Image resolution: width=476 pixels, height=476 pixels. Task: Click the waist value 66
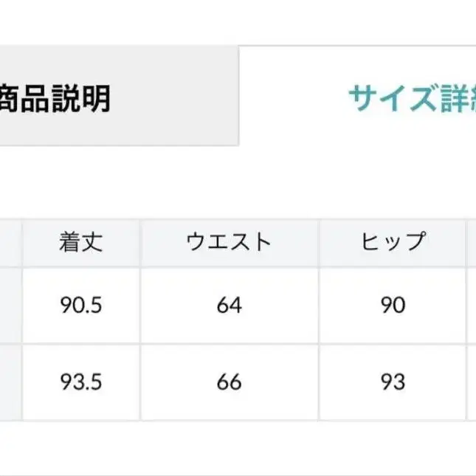coord(229,382)
